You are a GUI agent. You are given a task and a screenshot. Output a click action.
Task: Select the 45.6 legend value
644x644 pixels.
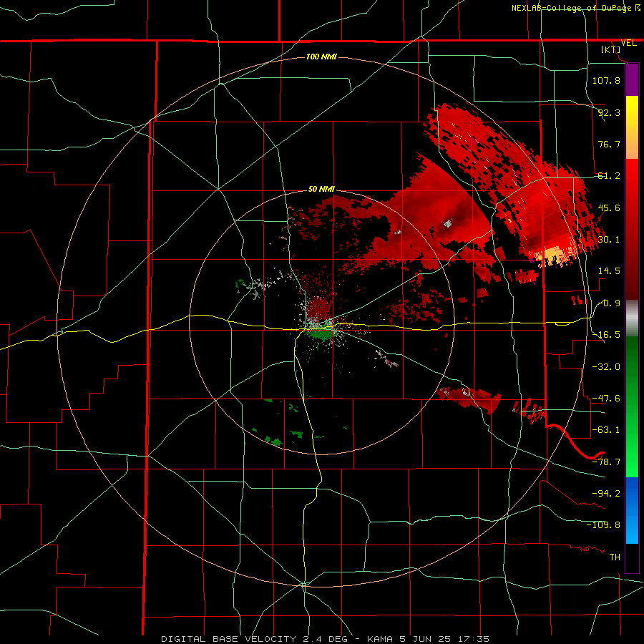609,208
